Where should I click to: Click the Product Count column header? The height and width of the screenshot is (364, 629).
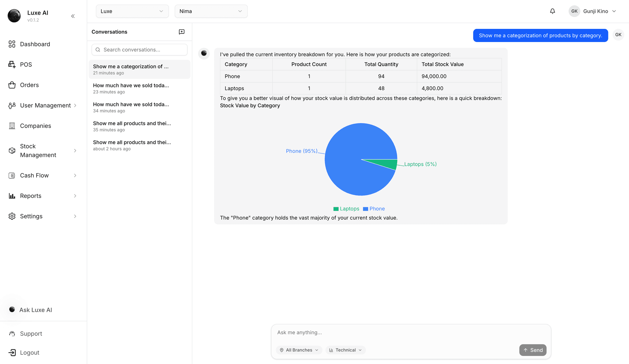coord(309,64)
